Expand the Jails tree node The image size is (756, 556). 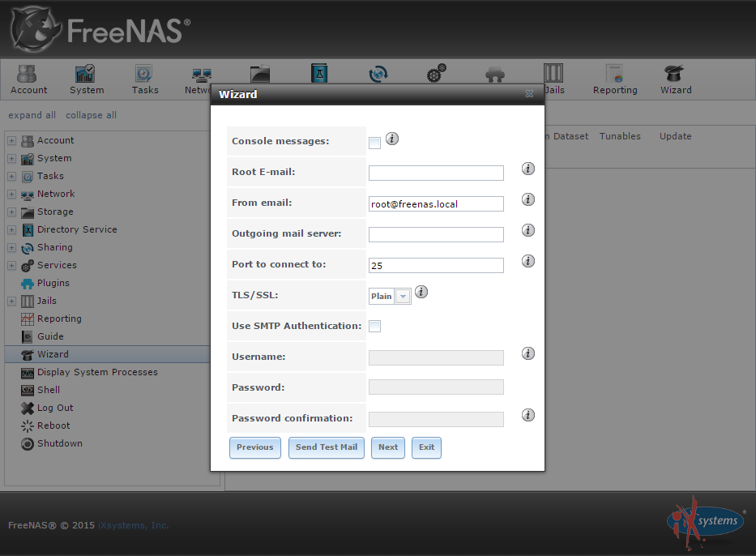[x=12, y=302]
